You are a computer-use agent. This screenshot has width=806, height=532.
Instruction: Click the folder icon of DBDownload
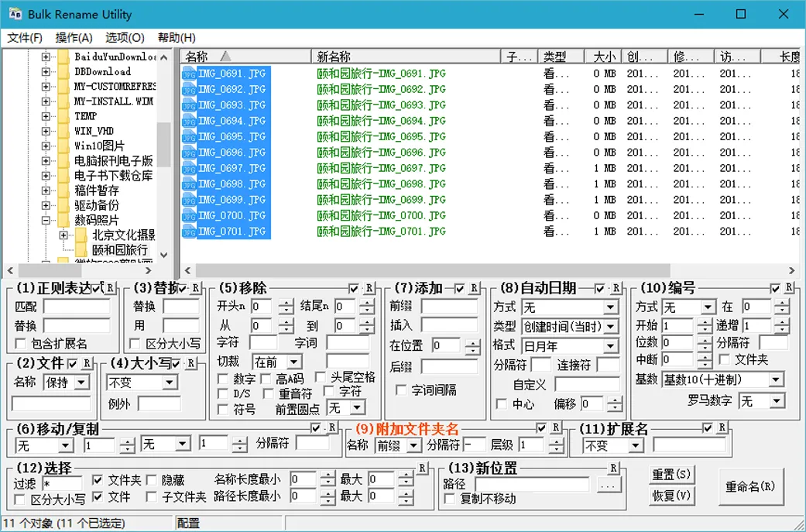[63, 71]
